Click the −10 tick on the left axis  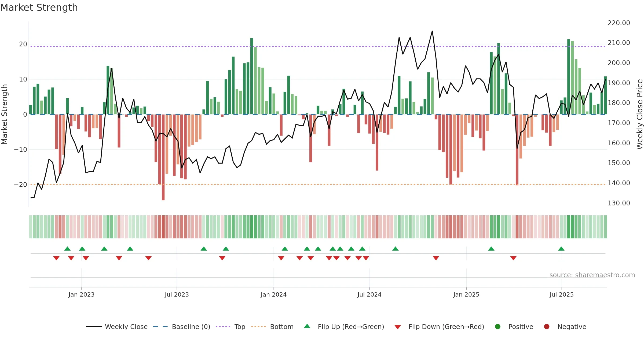(x=21, y=150)
